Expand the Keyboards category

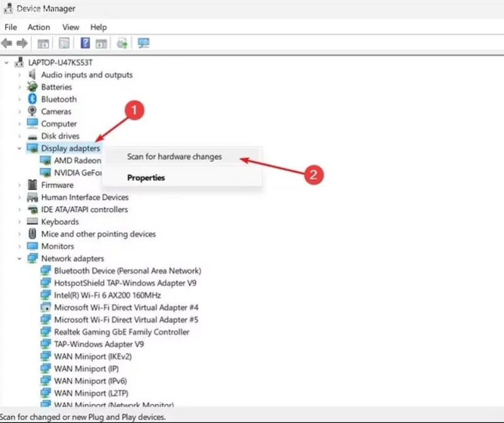click(20, 222)
